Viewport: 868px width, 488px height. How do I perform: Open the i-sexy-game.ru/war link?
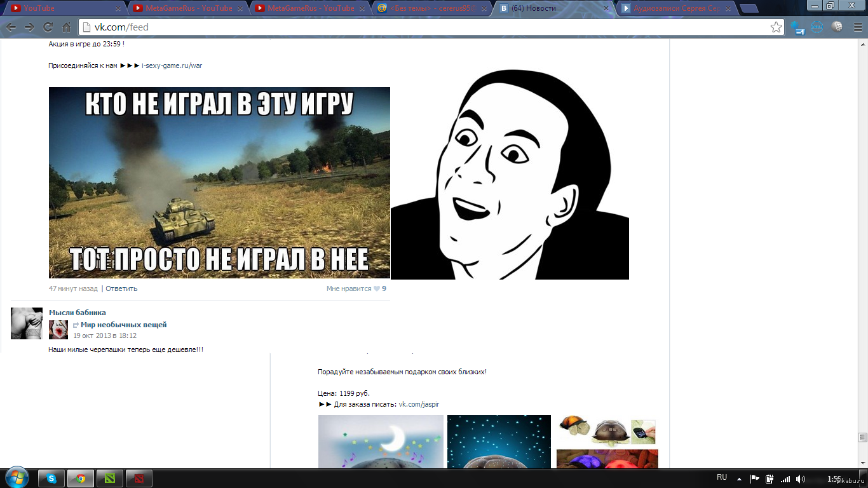172,65
